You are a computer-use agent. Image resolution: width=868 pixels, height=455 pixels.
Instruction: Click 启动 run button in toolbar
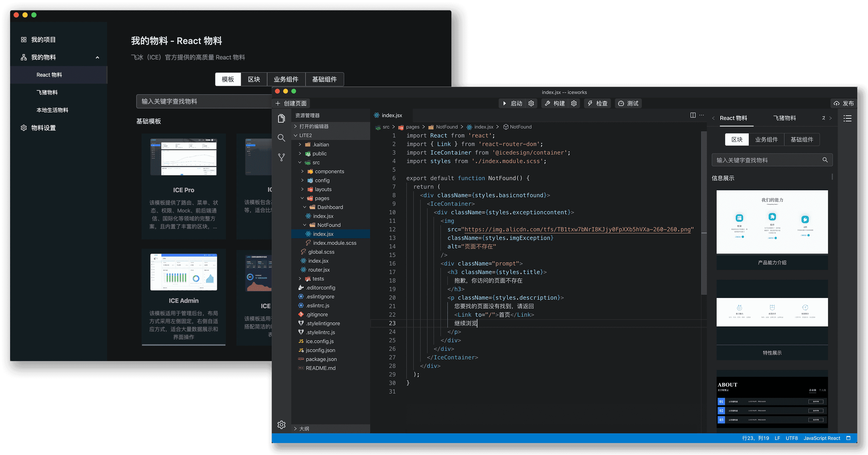[512, 103]
